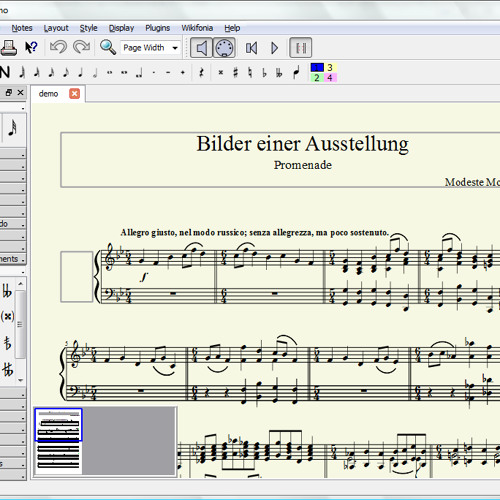This screenshot has width=500, height=500.
Task: Select the forte dynamic marking
Action: [x=144, y=276]
